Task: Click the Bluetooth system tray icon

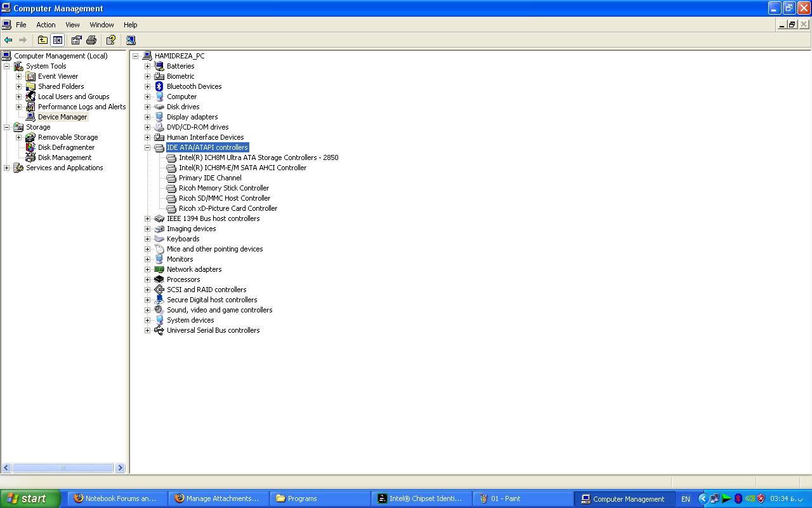Action: point(738,498)
